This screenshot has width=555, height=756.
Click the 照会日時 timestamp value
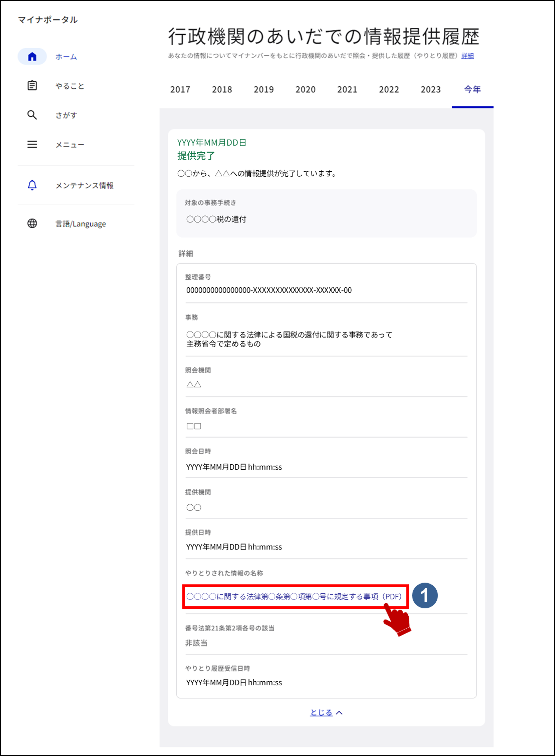tap(234, 467)
